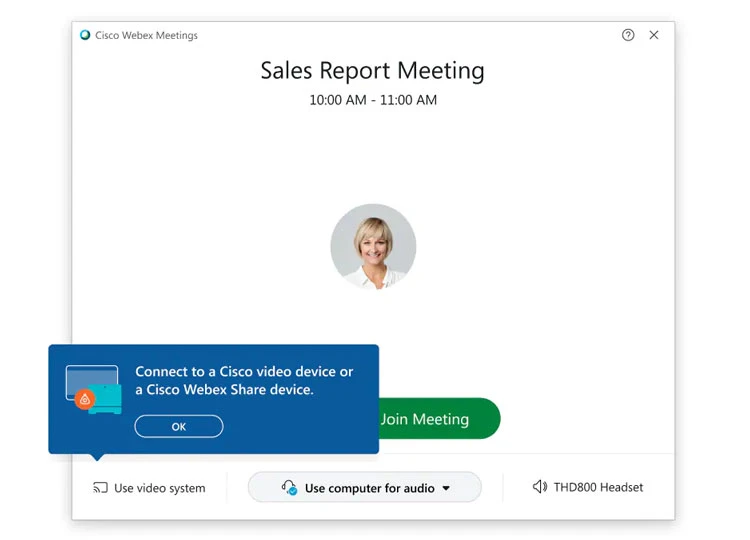Click the speaker icon next to THD800 Headset
750x540 pixels.
click(540, 487)
